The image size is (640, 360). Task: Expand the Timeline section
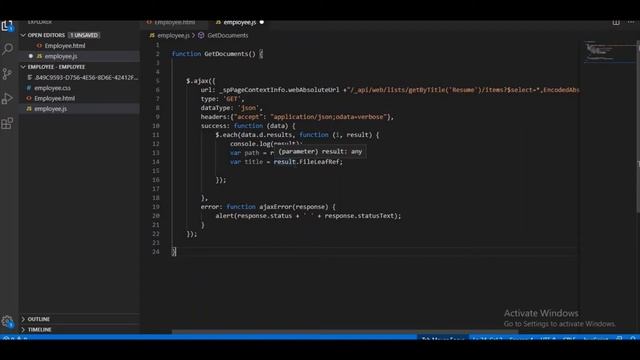pyautogui.click(x=23, y=329)
